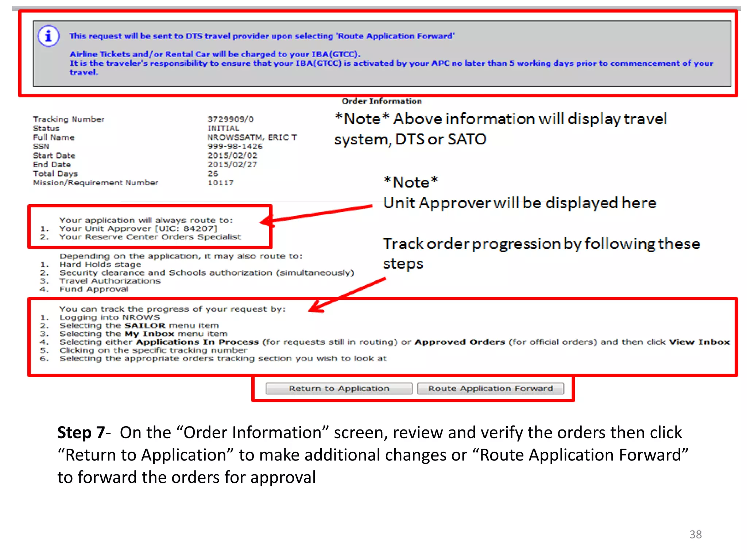Click the Hard Holds stage list item
Image resolution: width=747 pixels, height=560 pixels.
click(x=100, y=265)
